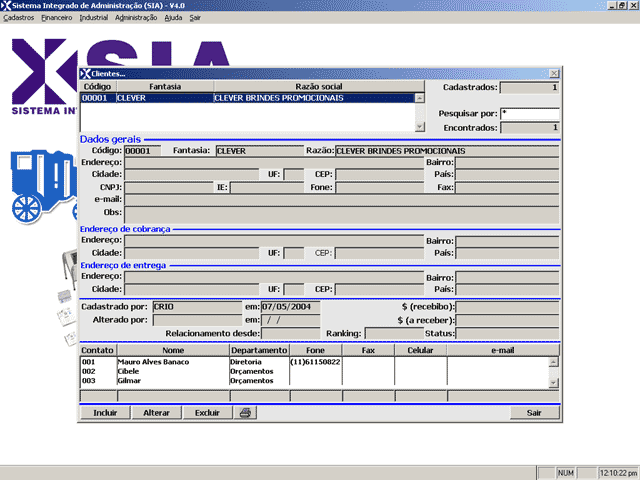This screenshot has width=640, height=480.
Task: Open the Administração menu
Action: [x=136, y=18]
